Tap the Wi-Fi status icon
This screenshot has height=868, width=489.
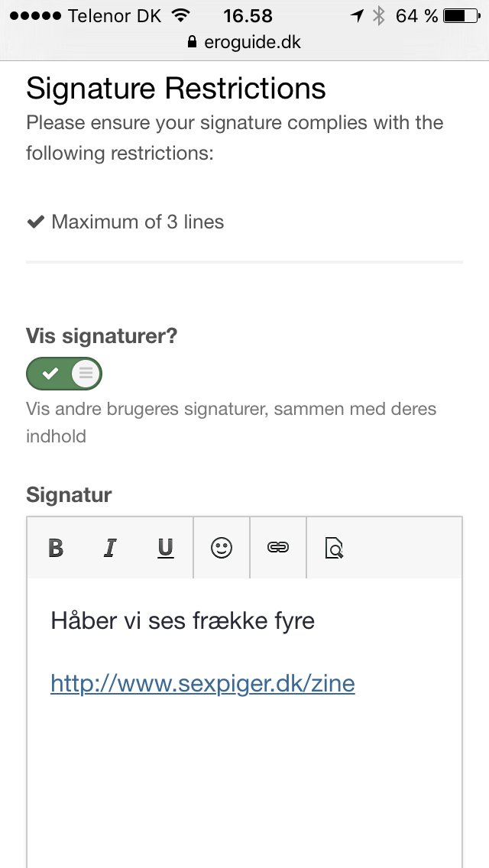pos(180,15)
